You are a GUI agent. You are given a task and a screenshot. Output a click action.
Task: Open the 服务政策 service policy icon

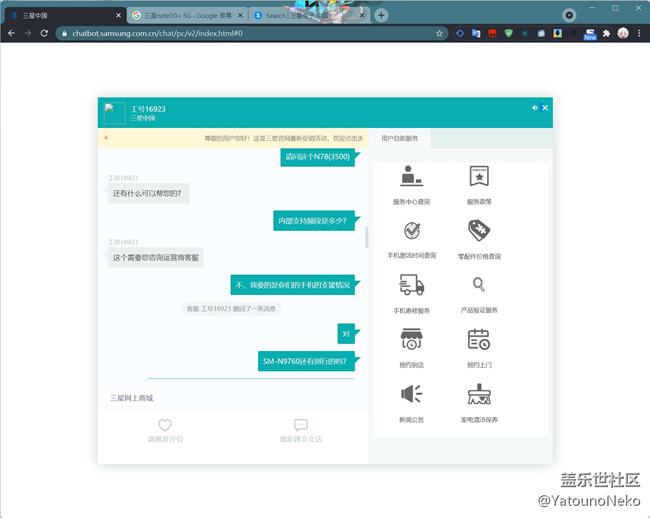coord(479,176)
